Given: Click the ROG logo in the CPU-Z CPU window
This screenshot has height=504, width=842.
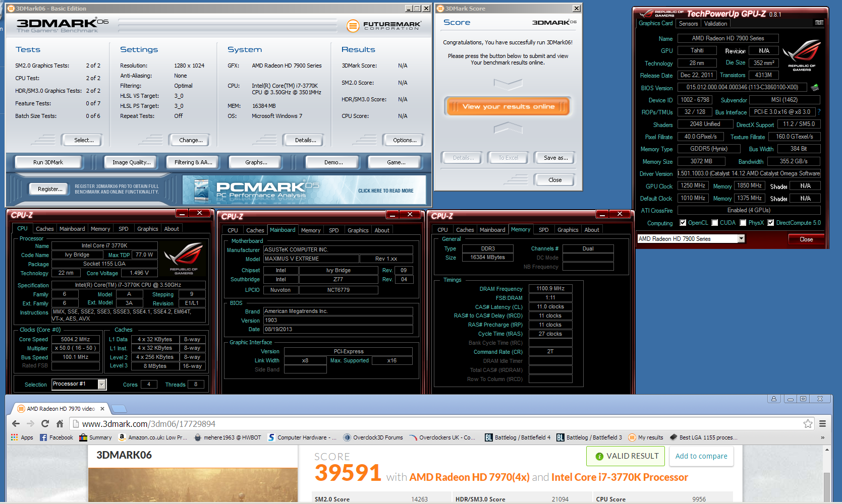Looking at the screenshot, I should 184,258.
